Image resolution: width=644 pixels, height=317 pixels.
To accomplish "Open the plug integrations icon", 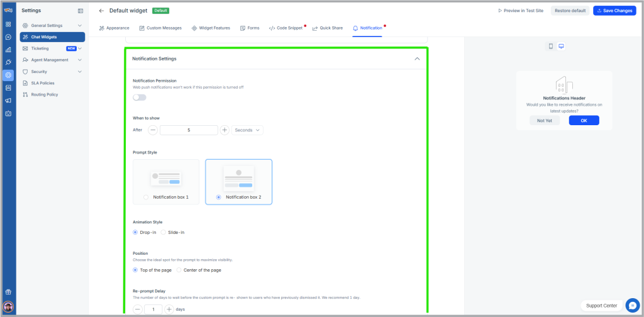I will click(x=8, y=62).
